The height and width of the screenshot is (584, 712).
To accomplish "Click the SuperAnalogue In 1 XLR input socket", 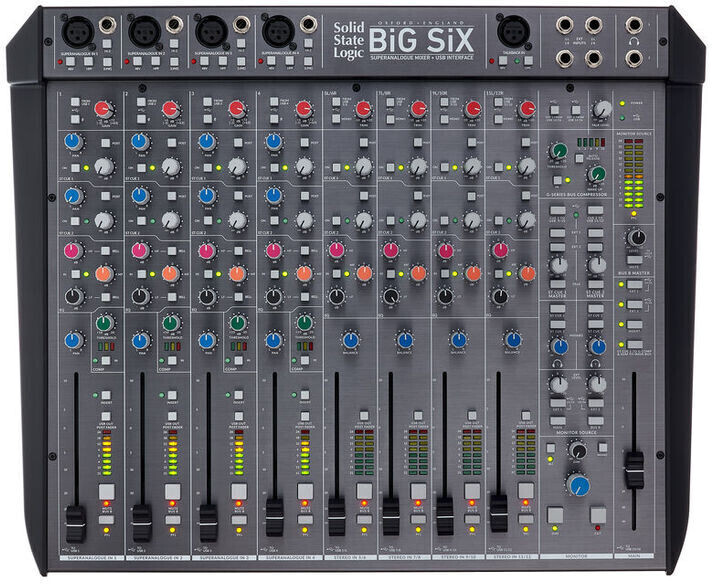I will tap(77, 31).
